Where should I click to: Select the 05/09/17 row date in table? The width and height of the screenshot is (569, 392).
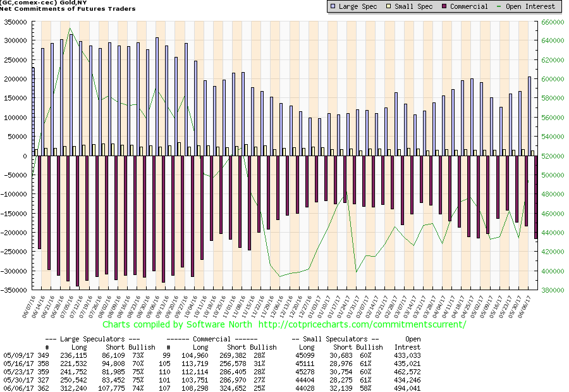coord(16,356)
